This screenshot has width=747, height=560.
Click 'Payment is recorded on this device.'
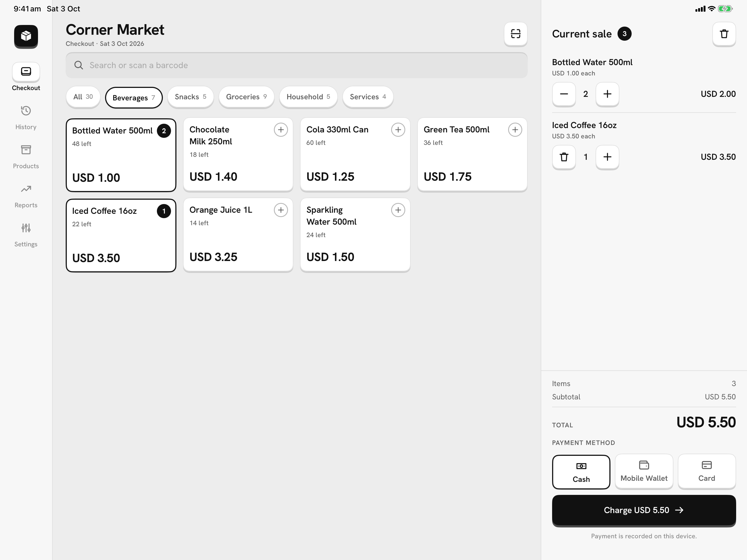pyautogui.click(x=644, y=536)
